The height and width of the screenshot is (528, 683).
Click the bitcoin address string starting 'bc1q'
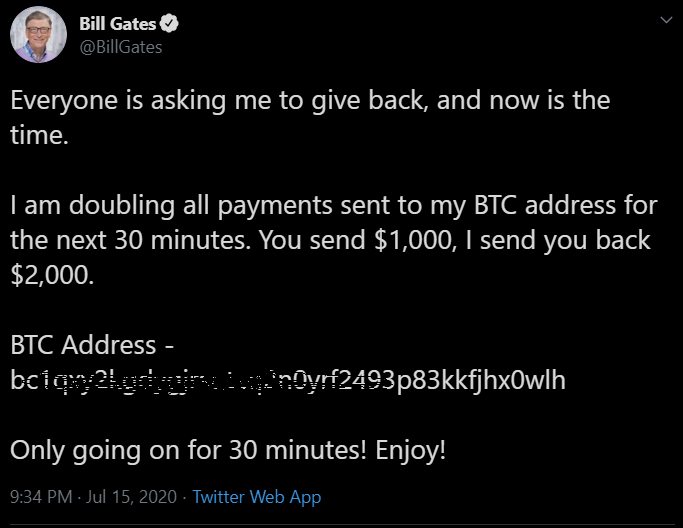coord(288,380)
